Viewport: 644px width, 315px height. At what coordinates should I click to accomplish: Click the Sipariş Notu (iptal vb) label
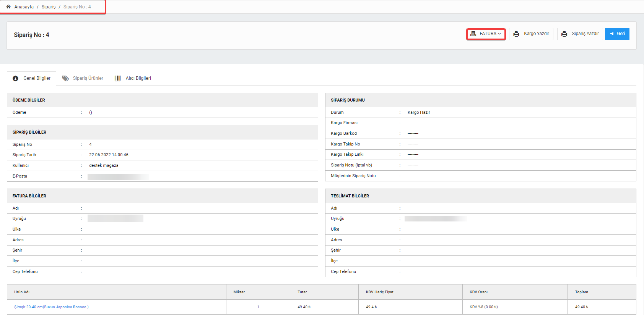click(351, 165)
